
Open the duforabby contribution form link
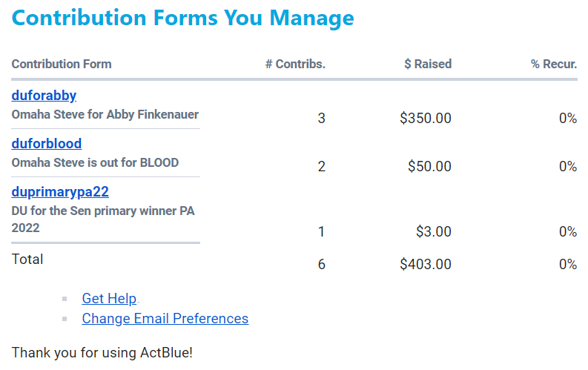pos(44,96)
